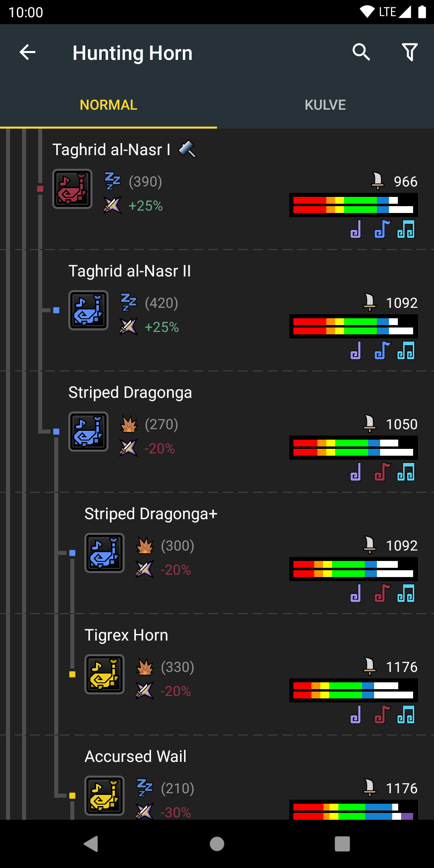Viewport: 434px width, 868px height.
Task: Collapse the Taghrid al-Nasr I tree node
Action: coord(40,189)
